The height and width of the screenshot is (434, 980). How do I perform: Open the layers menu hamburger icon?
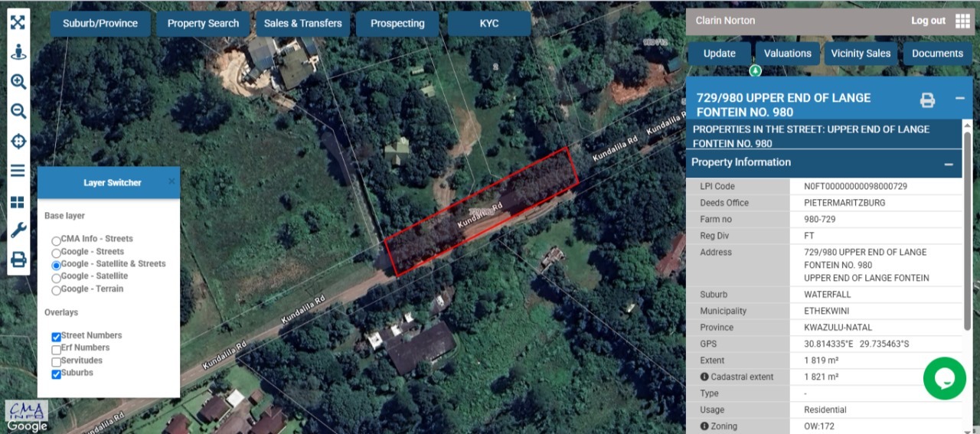pyautogui.click(x=18, y=171)
